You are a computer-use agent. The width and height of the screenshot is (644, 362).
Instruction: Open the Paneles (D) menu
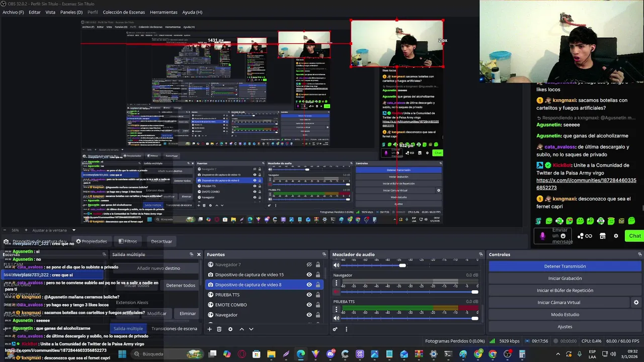(x=71, y=12)
